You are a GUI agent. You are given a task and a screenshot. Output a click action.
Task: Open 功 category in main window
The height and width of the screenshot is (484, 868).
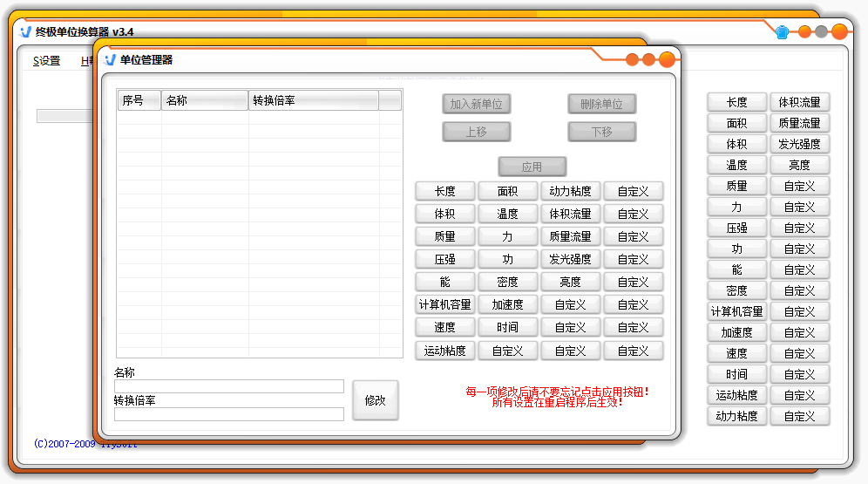[736, 249]
